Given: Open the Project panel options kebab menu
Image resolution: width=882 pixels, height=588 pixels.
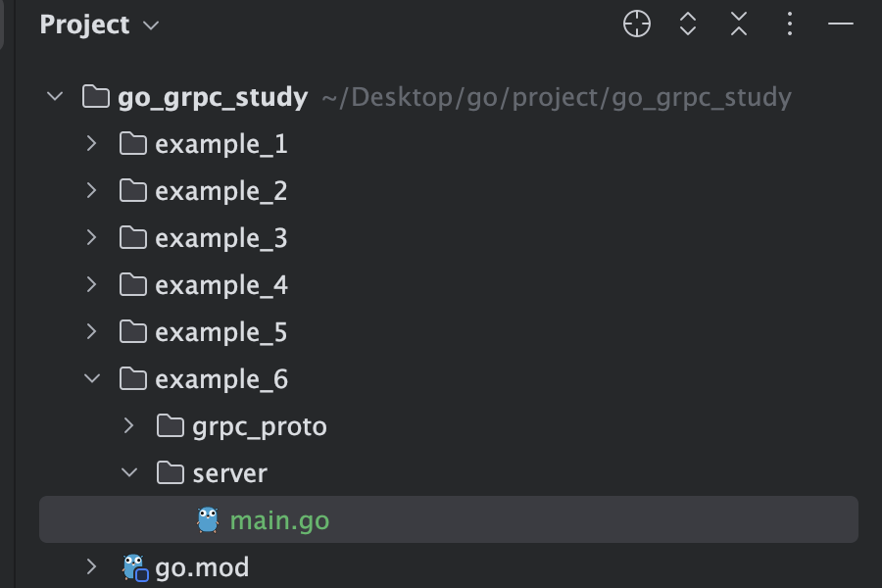Looking at the screenshot, I should pos(789,25).
